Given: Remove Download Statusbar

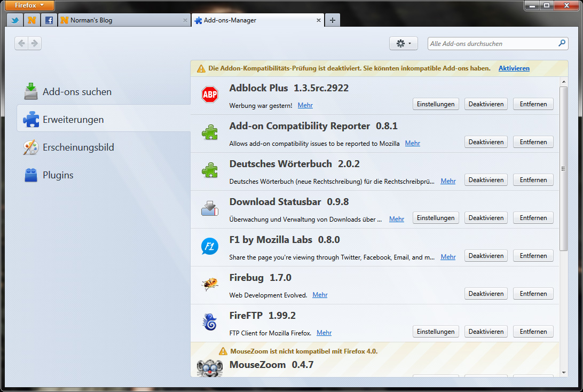Looking at the screenshot, I should click(x=533, y=218).
